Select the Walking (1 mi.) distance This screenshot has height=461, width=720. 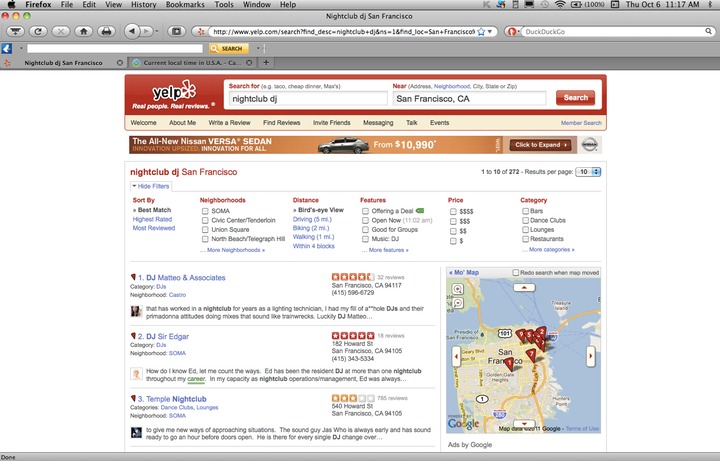[314, 237]
